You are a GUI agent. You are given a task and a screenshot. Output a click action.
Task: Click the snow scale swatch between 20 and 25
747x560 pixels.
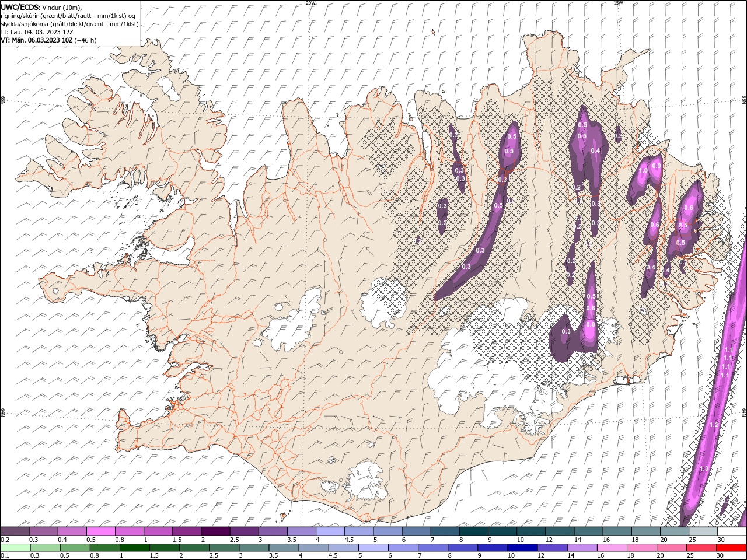coord(674,531)
